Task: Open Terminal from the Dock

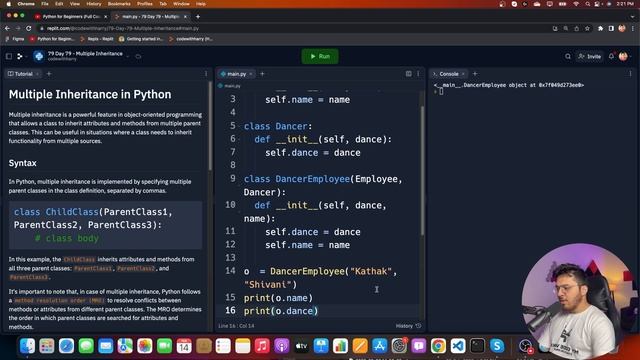Action: [x=477, y=346]
